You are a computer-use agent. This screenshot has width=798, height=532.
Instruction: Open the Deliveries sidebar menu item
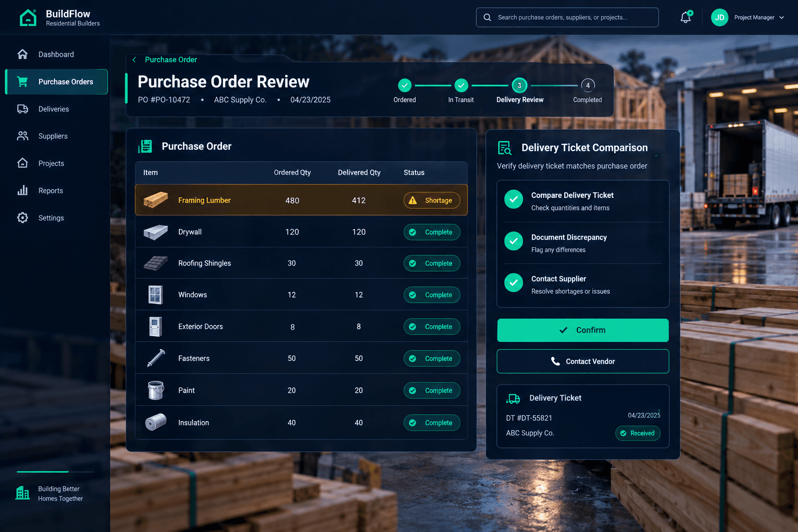tap(56, 109)
